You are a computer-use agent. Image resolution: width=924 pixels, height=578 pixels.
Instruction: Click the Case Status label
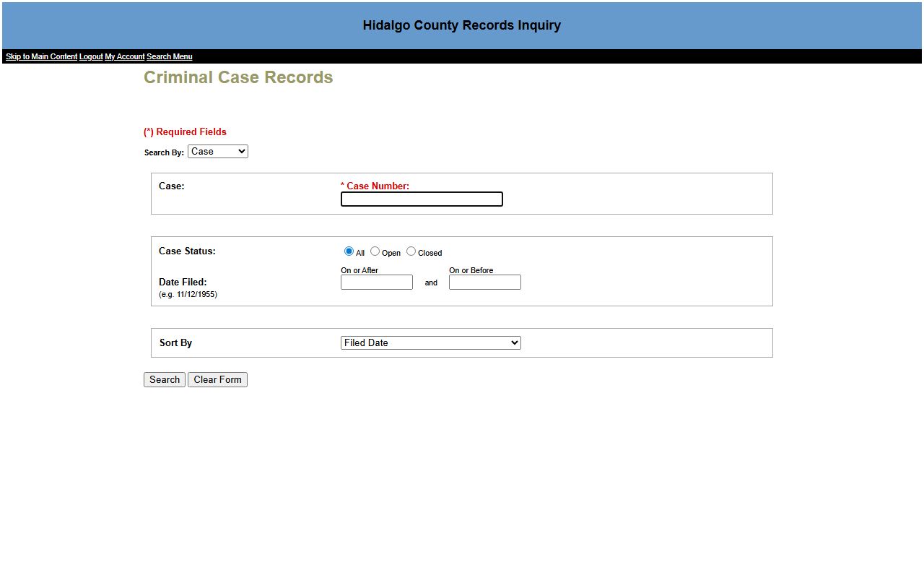[x=187, y=251]
